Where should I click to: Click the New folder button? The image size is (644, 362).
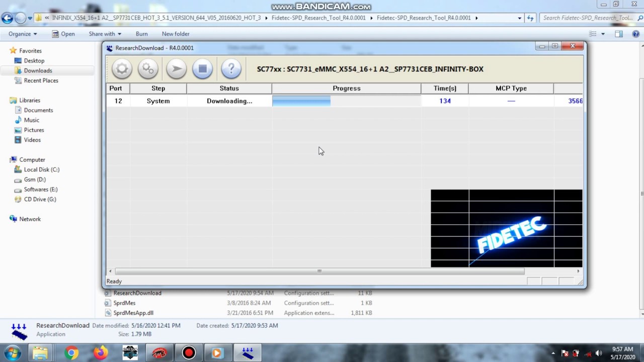pyautogui.click(x=176, y=34)
